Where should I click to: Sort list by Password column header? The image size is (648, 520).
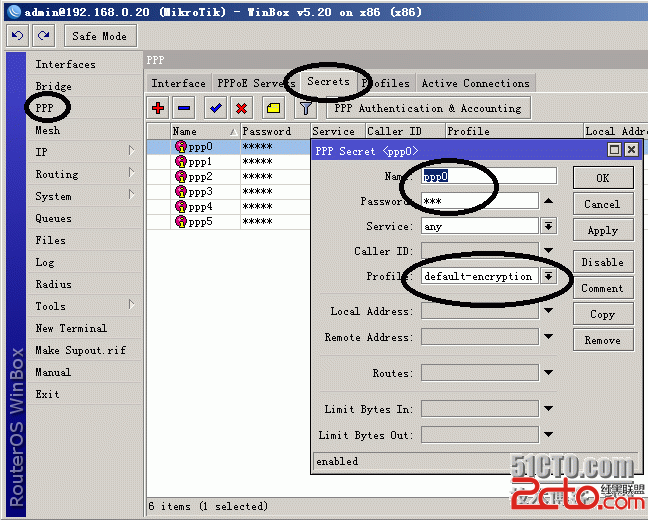275,131
